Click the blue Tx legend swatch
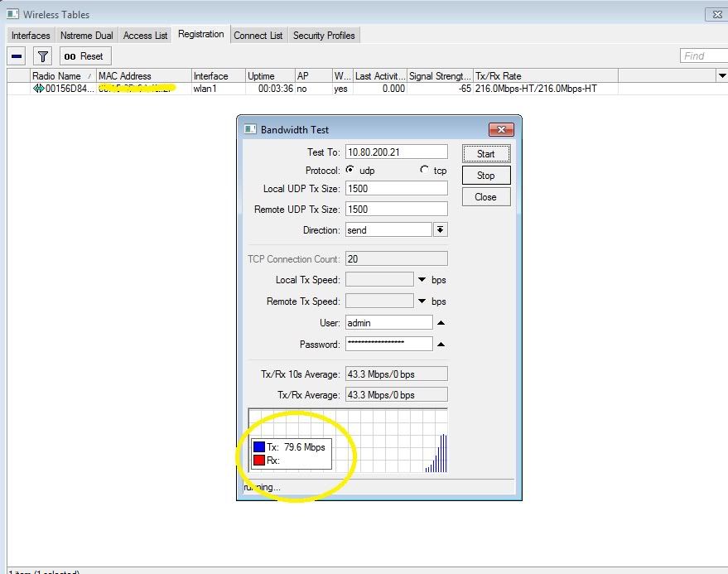Image resolution: width=728 pixels, height=574 pixels. 258,447
